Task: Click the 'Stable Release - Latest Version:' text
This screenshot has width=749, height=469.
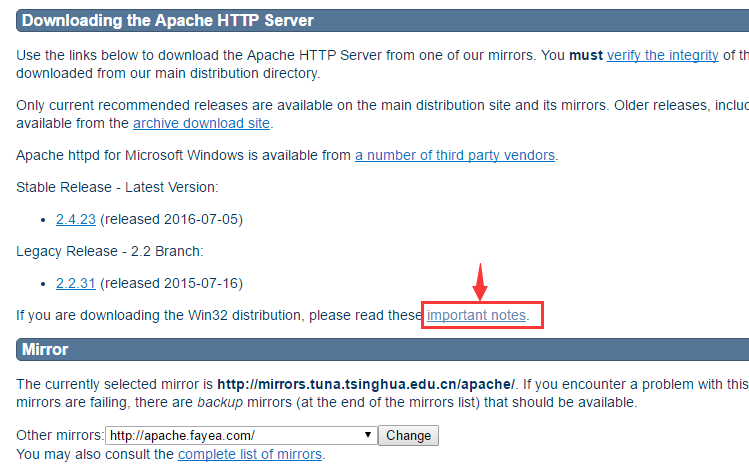Action: pyautogui.click(x=117, y=187)
